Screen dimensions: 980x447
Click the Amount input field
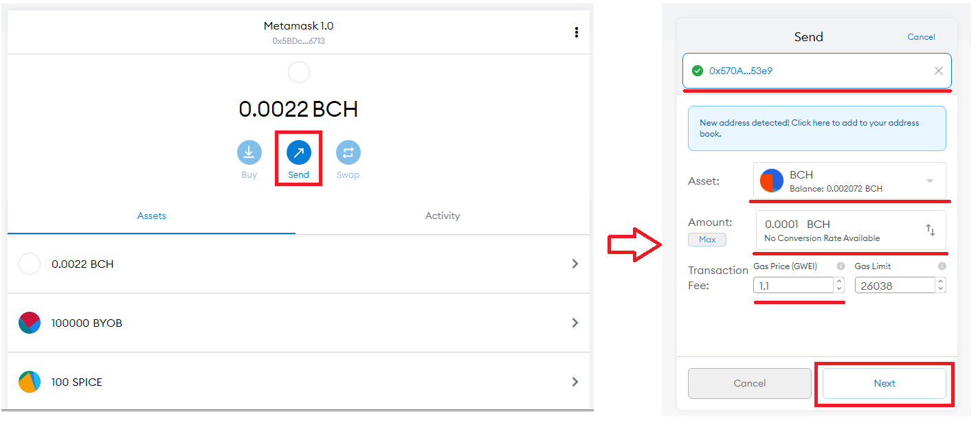851,230
